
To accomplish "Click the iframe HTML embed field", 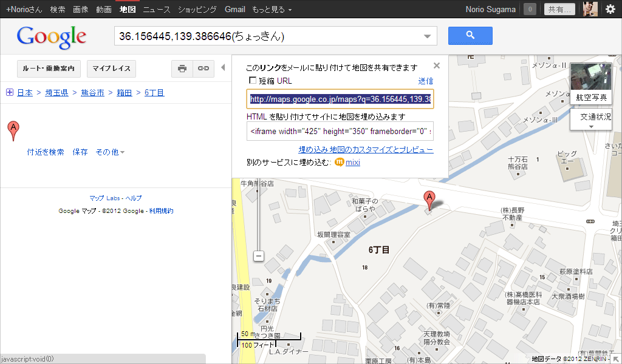I will (x=340, y=131).
